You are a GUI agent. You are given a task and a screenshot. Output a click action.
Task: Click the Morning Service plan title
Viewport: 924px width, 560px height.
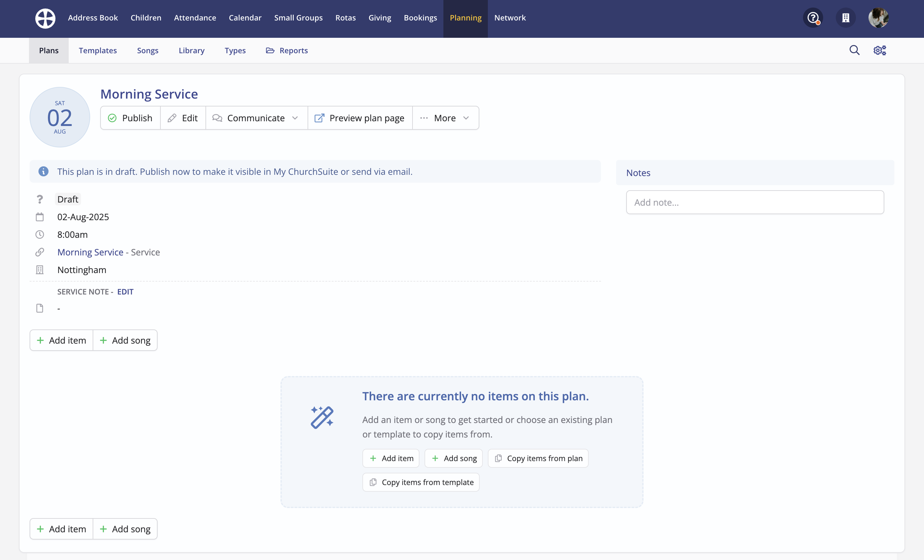point(149,94)
